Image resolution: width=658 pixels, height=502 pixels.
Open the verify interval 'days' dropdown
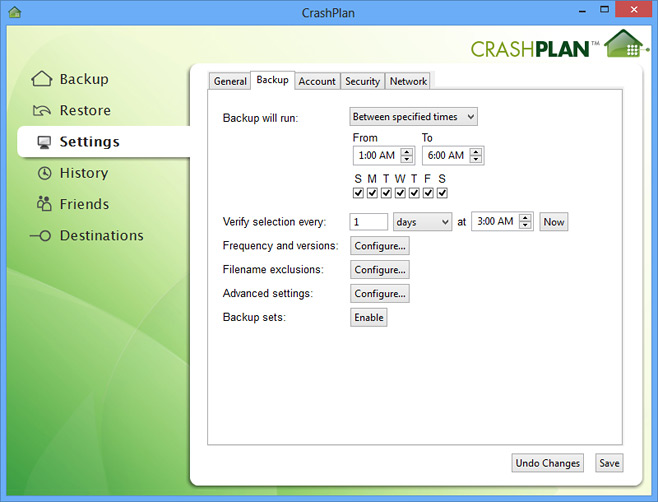[422, 222]
